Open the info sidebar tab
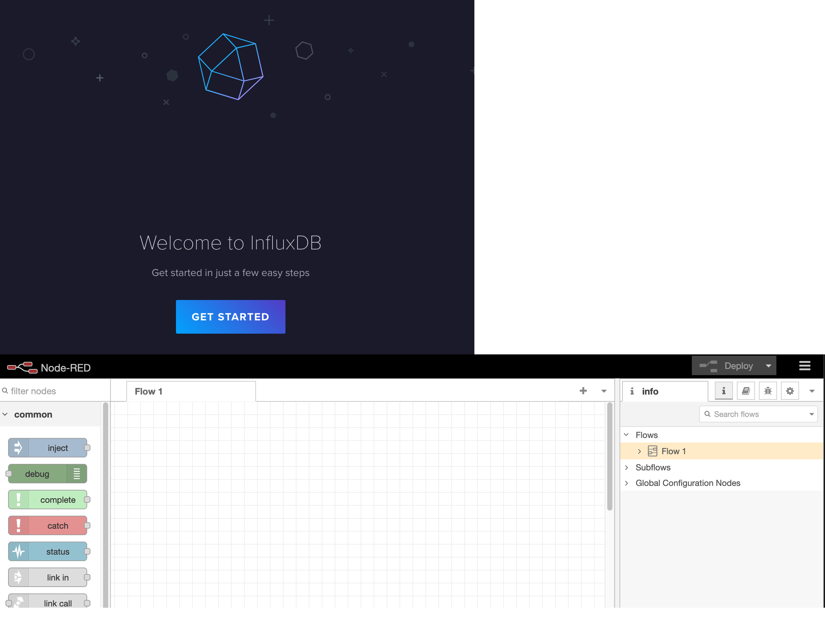 point(665,391)
